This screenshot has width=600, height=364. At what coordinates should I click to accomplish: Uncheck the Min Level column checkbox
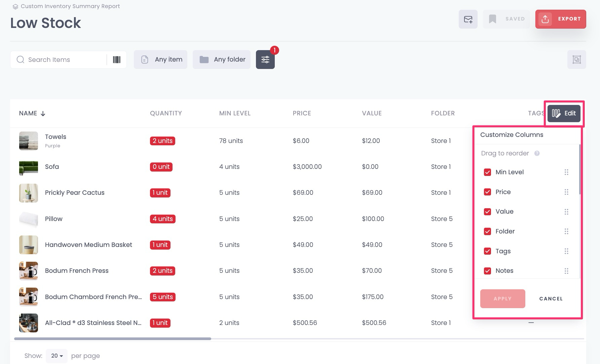(487, 172)
